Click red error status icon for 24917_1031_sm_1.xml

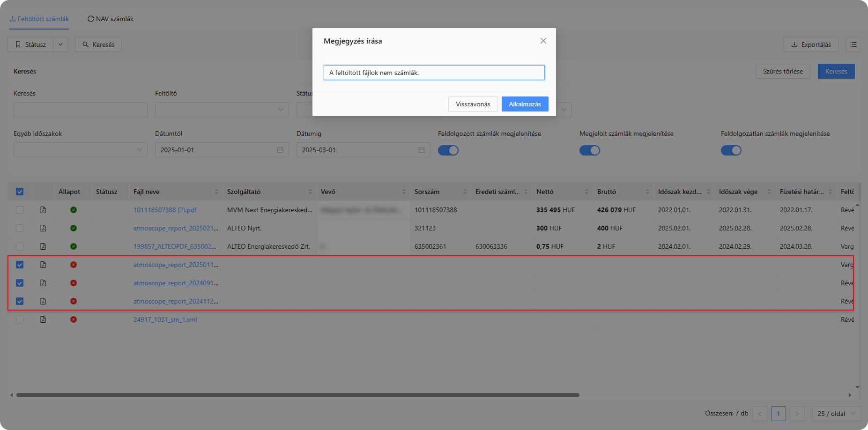(x=74, y=319)
